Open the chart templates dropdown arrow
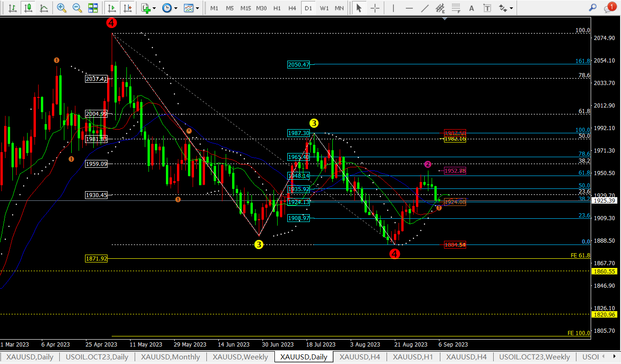This screenshot has height=364, width=621. tap(198, 8)
